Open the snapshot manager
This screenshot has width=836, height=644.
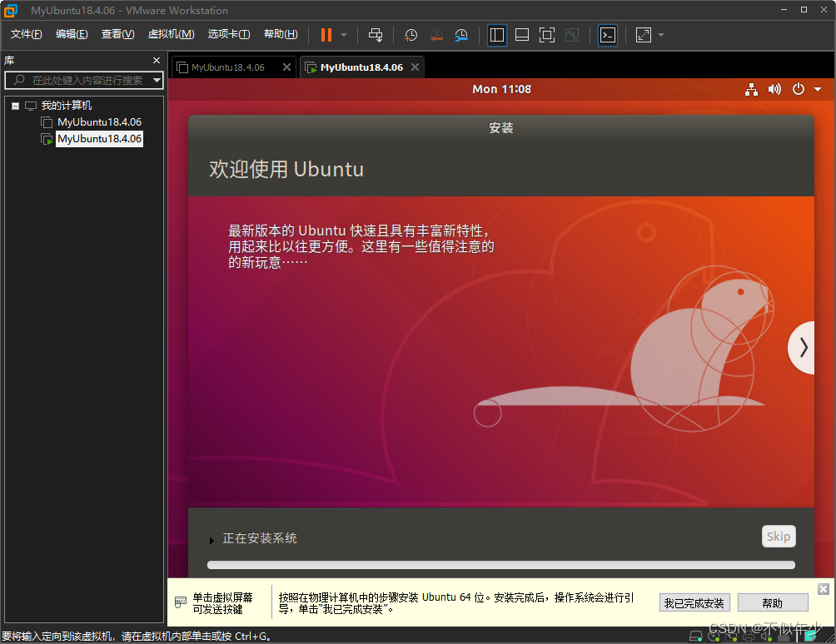[x=461, y=35]
